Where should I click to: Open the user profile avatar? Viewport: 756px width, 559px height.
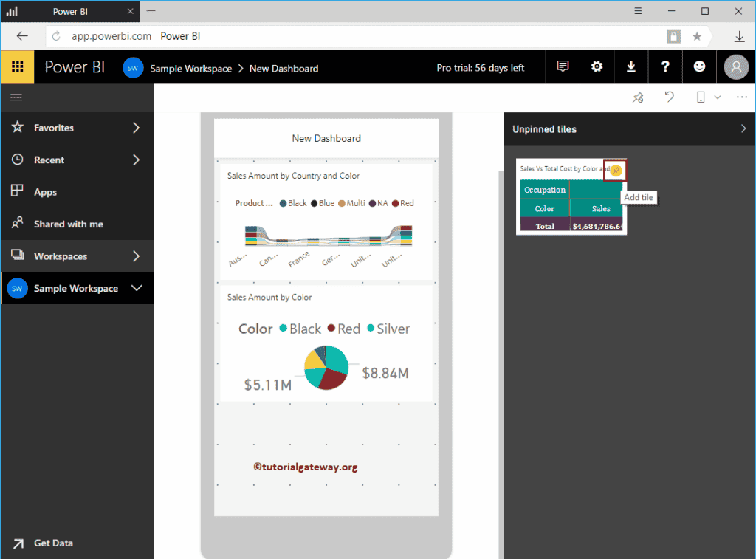736,67
